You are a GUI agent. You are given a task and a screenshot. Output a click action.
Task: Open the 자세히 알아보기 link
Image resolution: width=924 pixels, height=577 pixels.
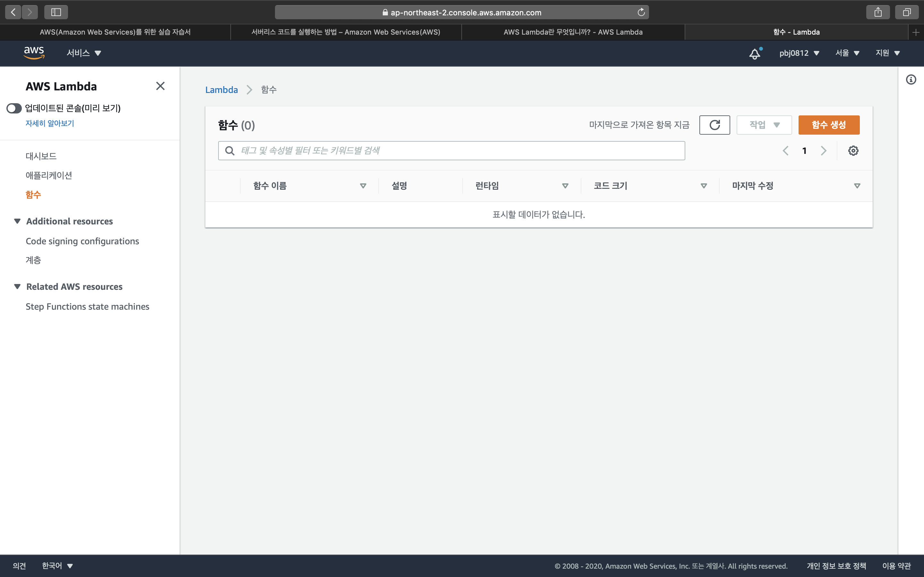(50, 123)
